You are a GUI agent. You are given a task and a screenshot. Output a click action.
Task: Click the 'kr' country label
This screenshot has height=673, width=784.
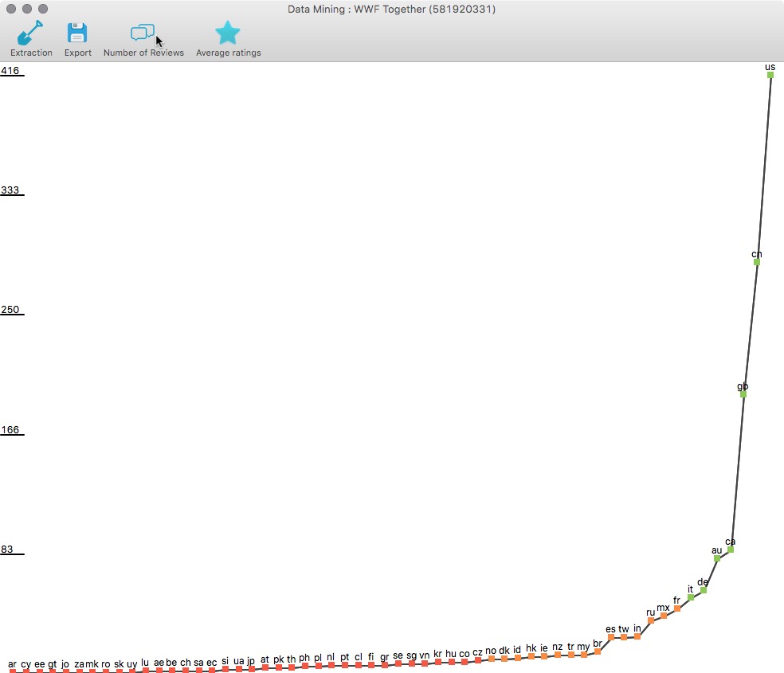tap(437, 654)
